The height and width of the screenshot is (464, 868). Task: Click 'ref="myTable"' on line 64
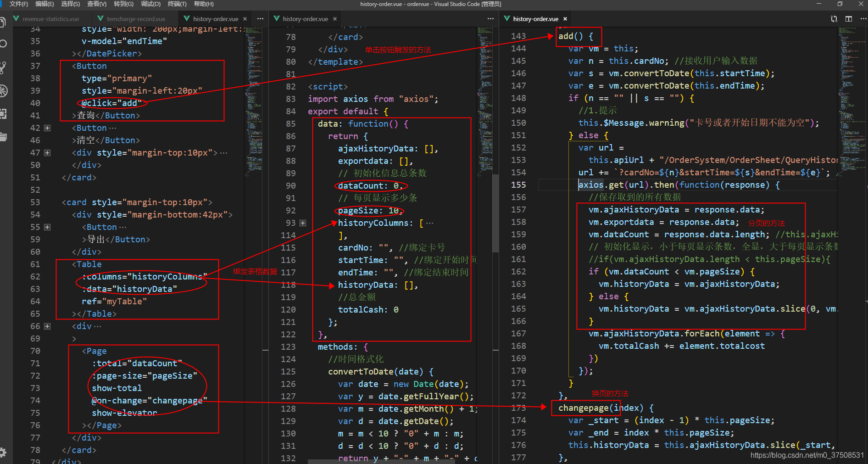pyautogui.click(x=114, y=302)
